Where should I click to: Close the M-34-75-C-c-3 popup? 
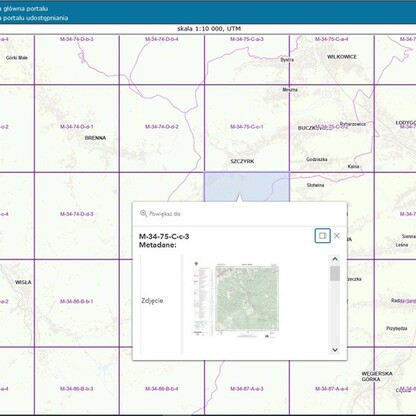pos(337,236)
